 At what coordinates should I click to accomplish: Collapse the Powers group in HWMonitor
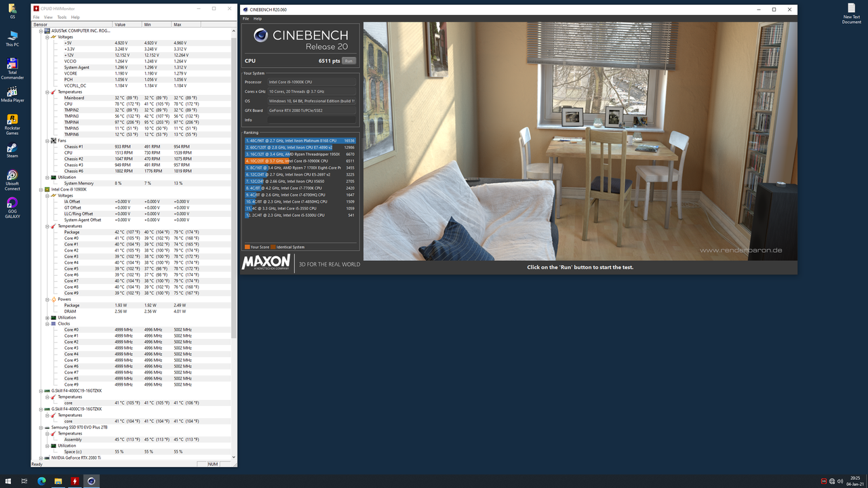click(x=47, y=299)
